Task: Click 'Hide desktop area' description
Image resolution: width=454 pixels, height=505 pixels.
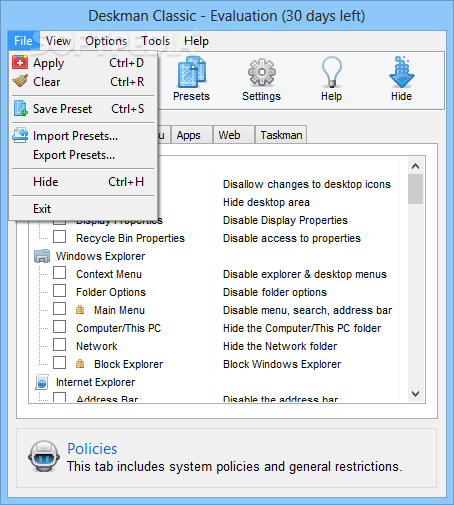Action: pos(266,202)
